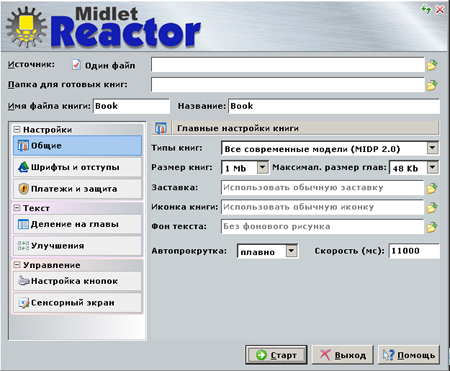Screen dimensions: 450x371
Task: Click the Улучшения icon
Action: click(x=23, y=246)
